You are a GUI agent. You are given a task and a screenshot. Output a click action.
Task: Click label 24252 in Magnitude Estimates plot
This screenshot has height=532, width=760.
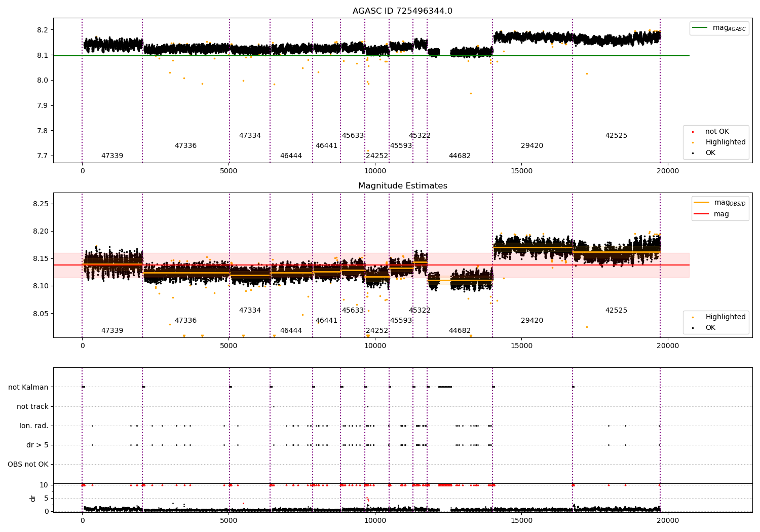coord(377,331)
